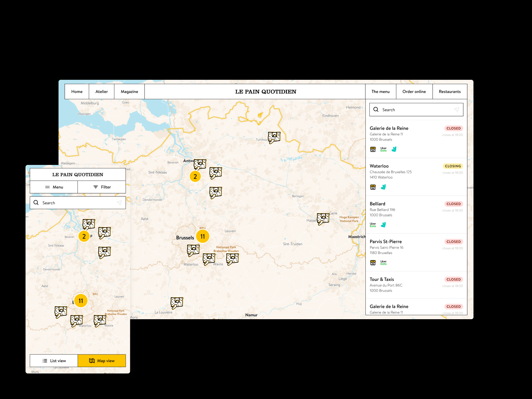Click Uber Eats icon for Belliard
Screen dimensions: 532x399
click(373, 225)
